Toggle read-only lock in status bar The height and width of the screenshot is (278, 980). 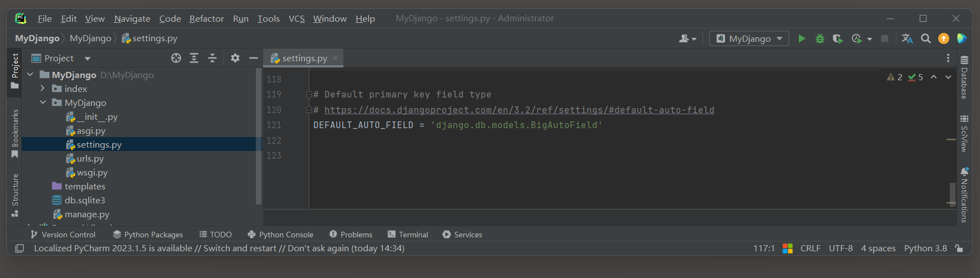(x=959, y=248)
